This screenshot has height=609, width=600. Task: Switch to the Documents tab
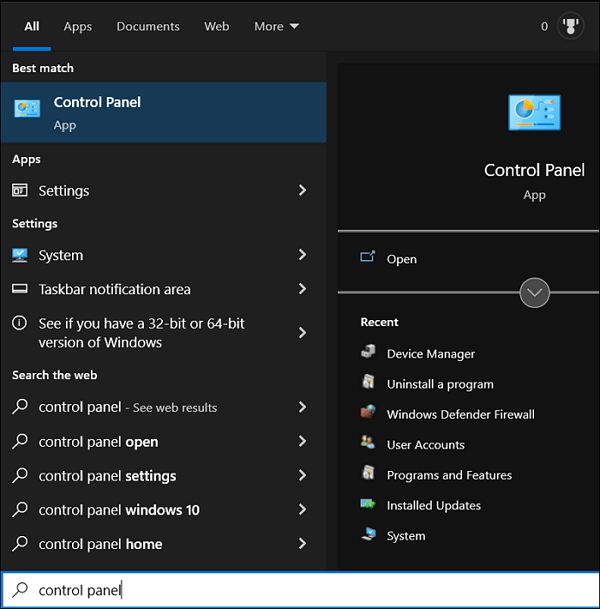[x=148, y=27]
